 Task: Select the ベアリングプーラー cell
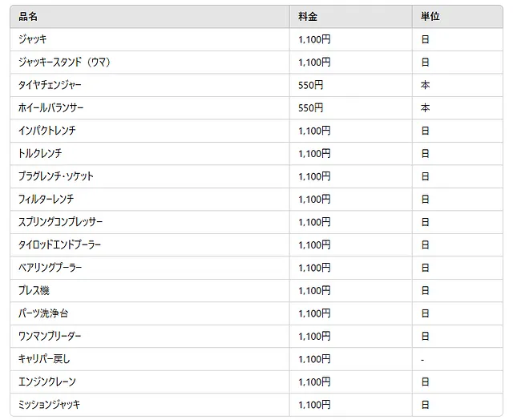[x=50, y=268]
